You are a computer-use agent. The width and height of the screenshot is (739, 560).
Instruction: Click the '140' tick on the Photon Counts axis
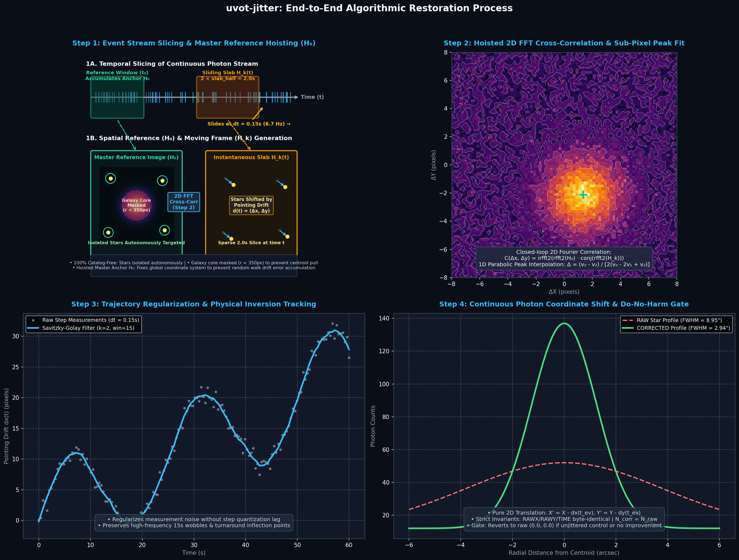coord(385,319)
